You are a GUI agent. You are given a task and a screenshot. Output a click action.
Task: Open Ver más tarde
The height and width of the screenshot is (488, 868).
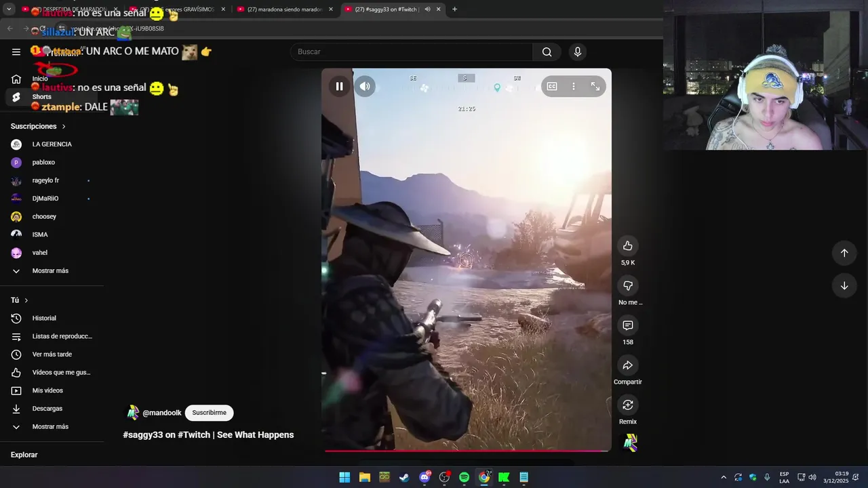click(52, 354)
